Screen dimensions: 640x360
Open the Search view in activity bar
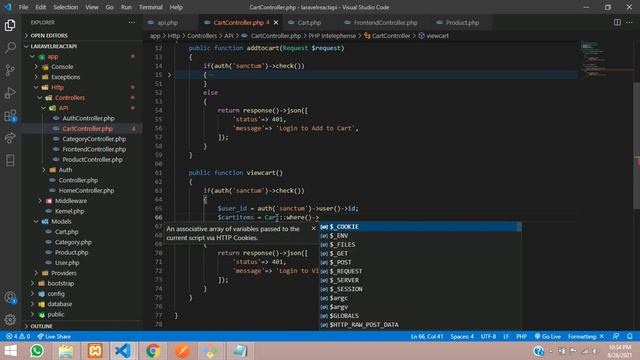pos(10,47)
